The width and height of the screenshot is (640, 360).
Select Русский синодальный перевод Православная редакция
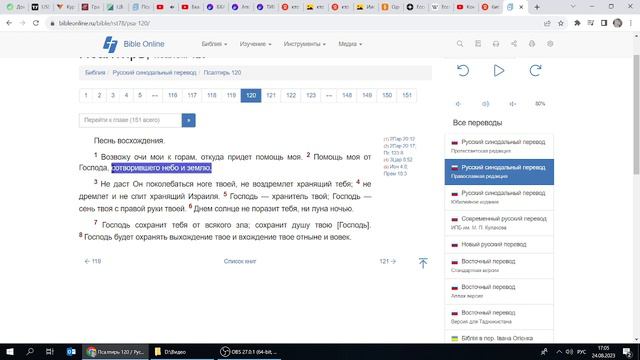[499, 172]
